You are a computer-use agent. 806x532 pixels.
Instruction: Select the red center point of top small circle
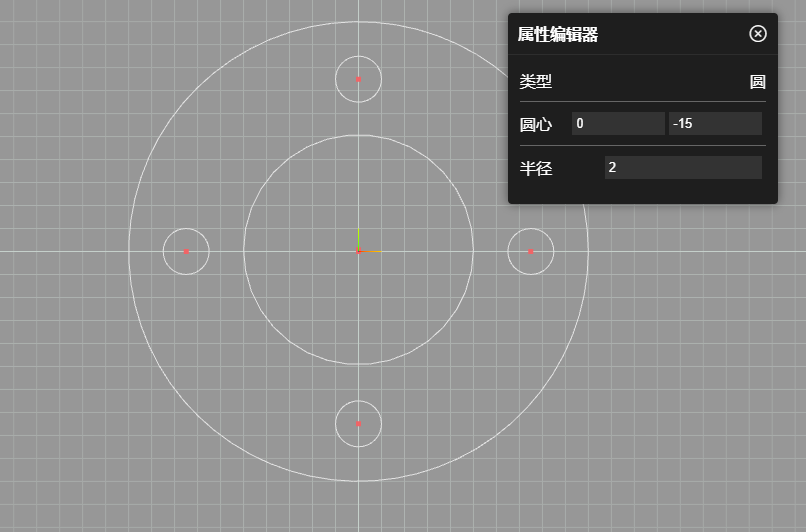358,79
